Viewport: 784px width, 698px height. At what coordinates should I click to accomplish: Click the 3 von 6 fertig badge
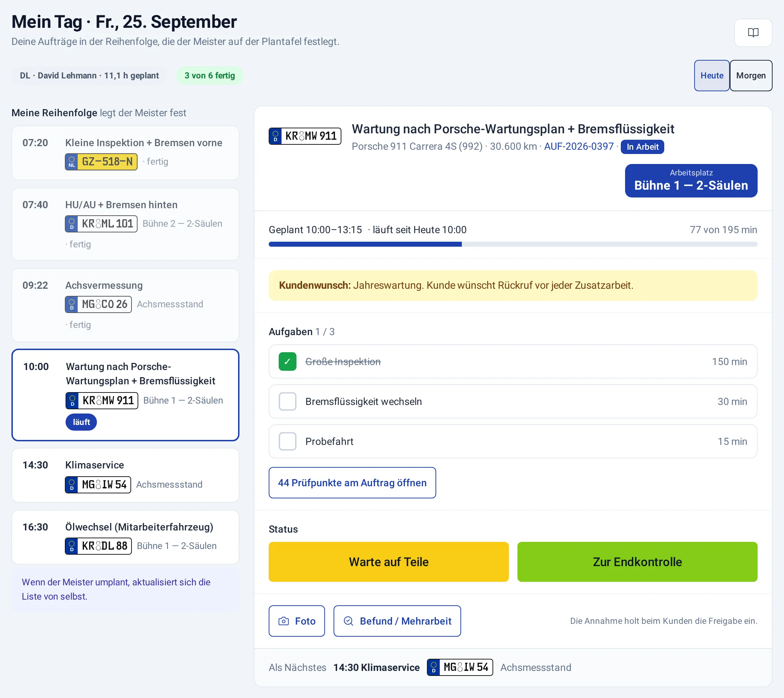(x=210, y=76)
